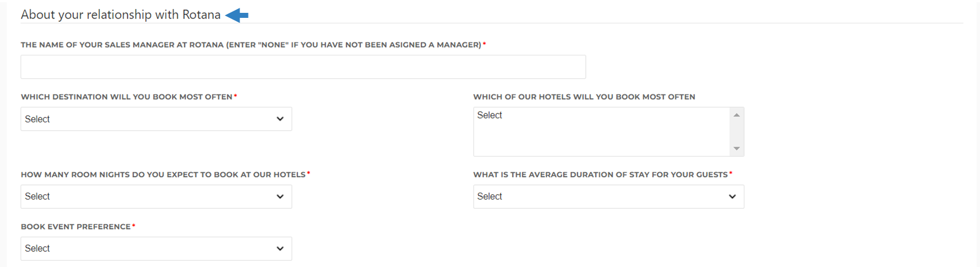Screen dimensions: 980x267
Task: Click the hotels listbox scroll down arrow
Action: point(737,149)
